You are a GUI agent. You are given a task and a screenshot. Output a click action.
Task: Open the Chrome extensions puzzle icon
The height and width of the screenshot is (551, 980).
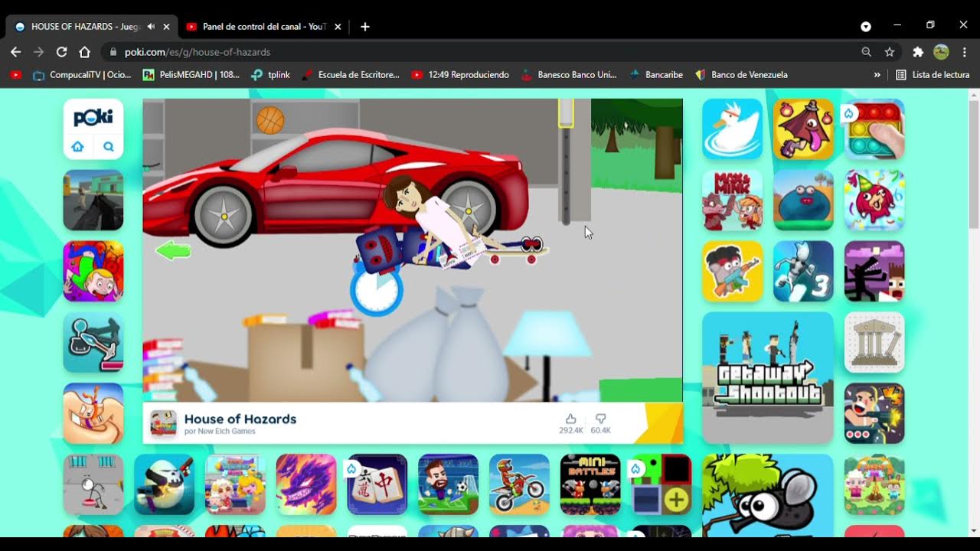918,52
